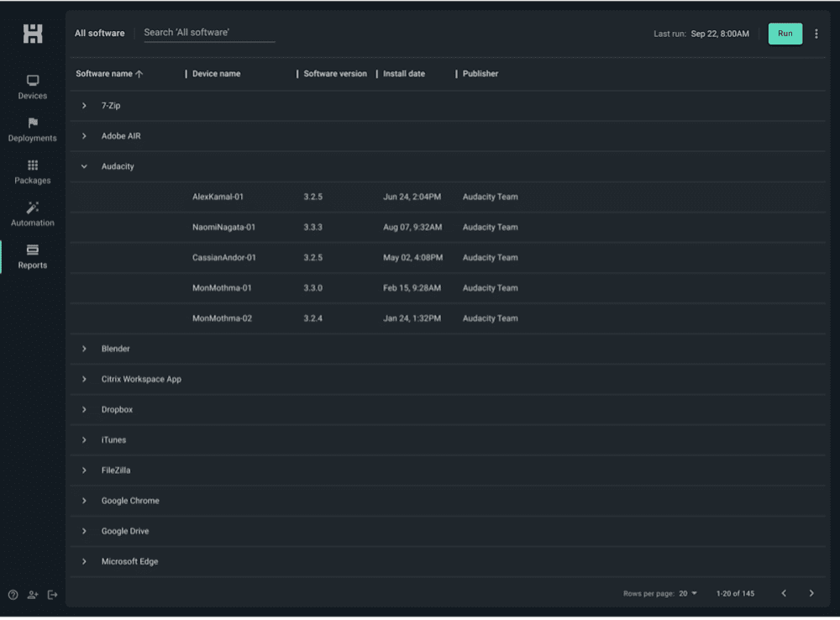Expand the Adobe AIR row
The width and height of the screenshot is (840, 620).
click(x=84, y=136)
